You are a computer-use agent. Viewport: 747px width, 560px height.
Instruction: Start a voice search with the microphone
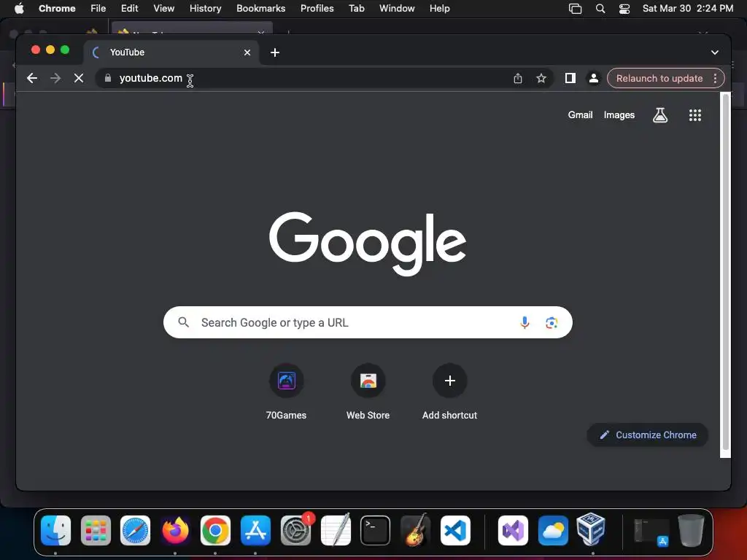[525, 322]
